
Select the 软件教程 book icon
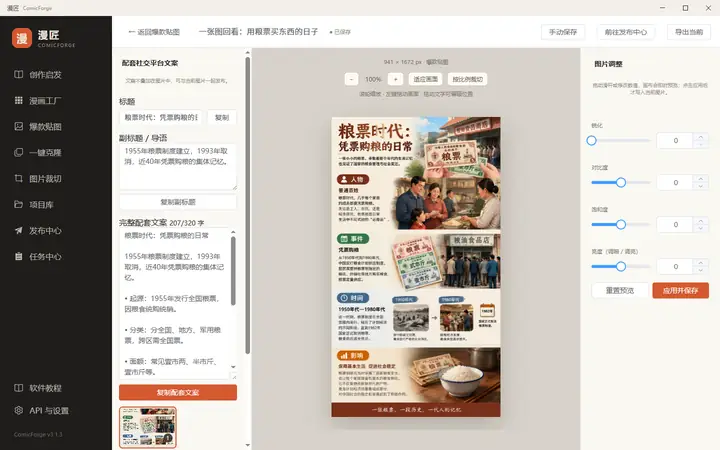18,388
